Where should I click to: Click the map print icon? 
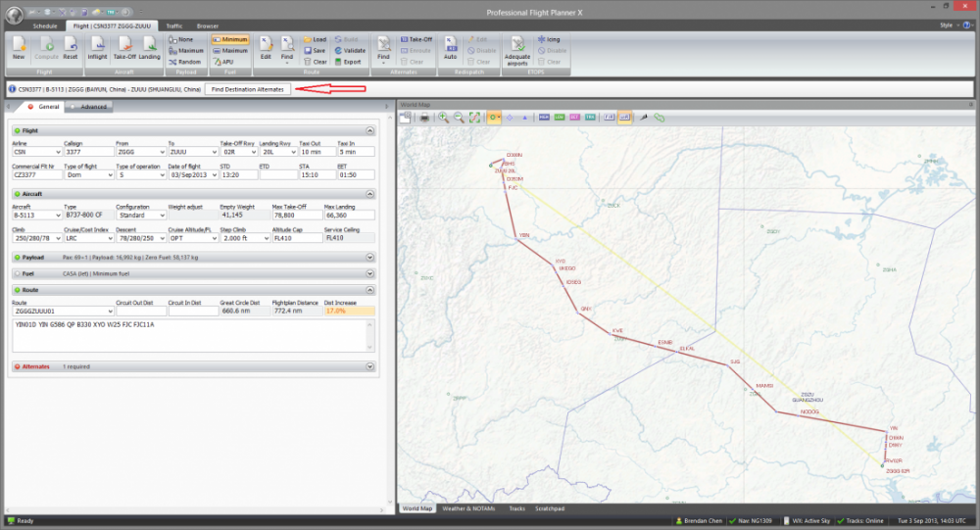424,118
